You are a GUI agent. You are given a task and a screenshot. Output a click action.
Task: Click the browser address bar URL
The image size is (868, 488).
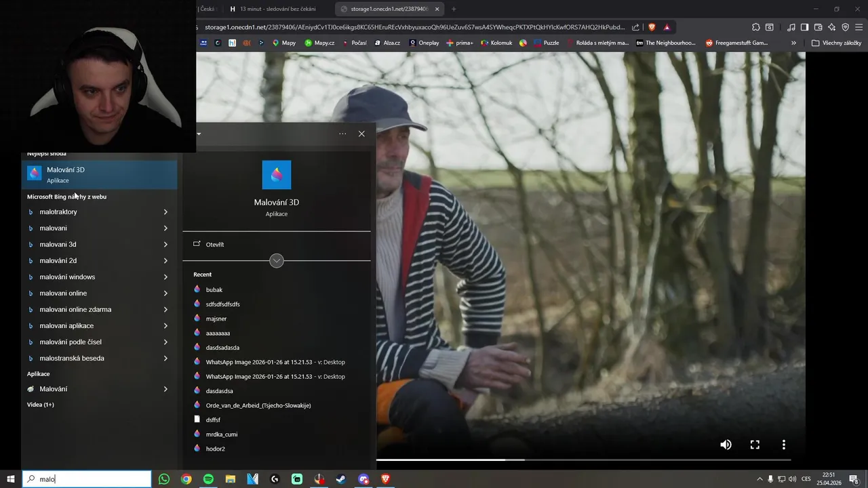point(414,27)
